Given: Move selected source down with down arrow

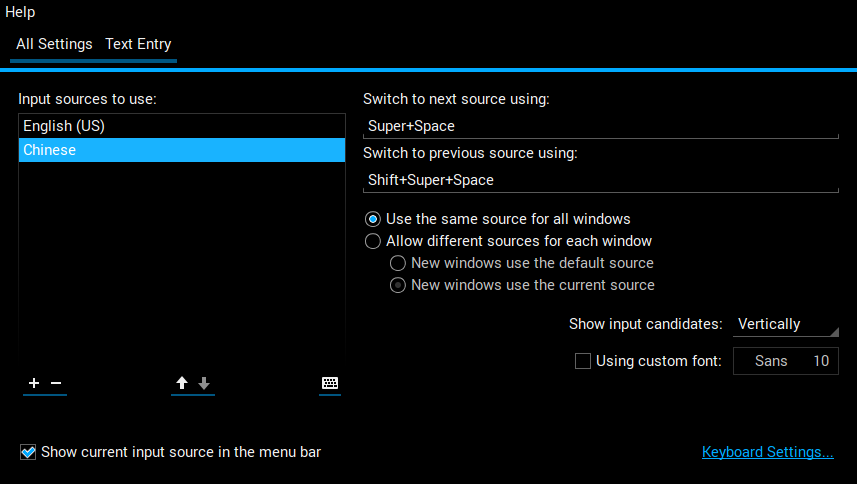Looking at the screenshot, I should (x=204, y=383).
